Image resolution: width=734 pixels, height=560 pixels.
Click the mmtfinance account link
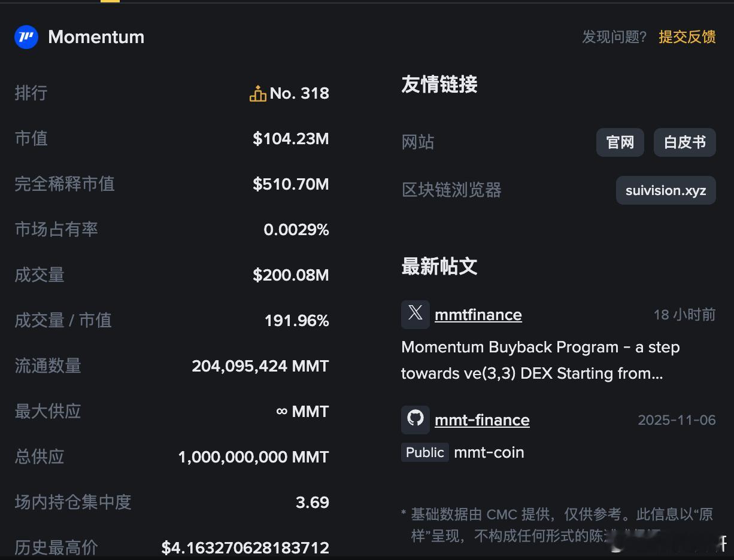click(478, 314)
